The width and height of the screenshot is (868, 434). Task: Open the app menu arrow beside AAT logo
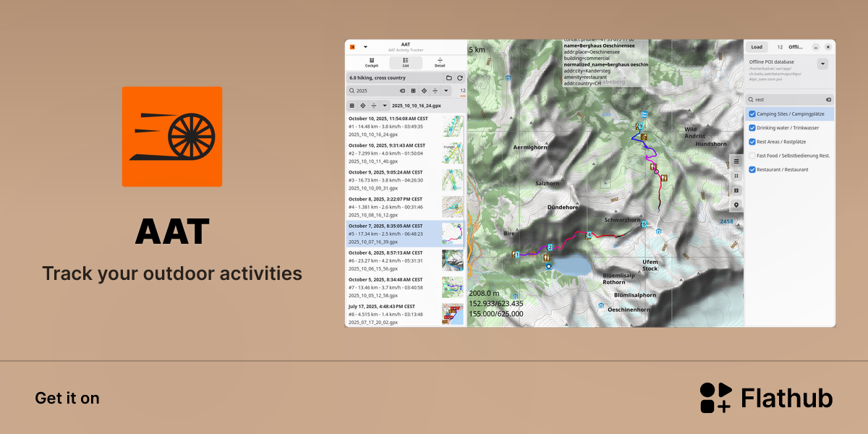point(365,47)
